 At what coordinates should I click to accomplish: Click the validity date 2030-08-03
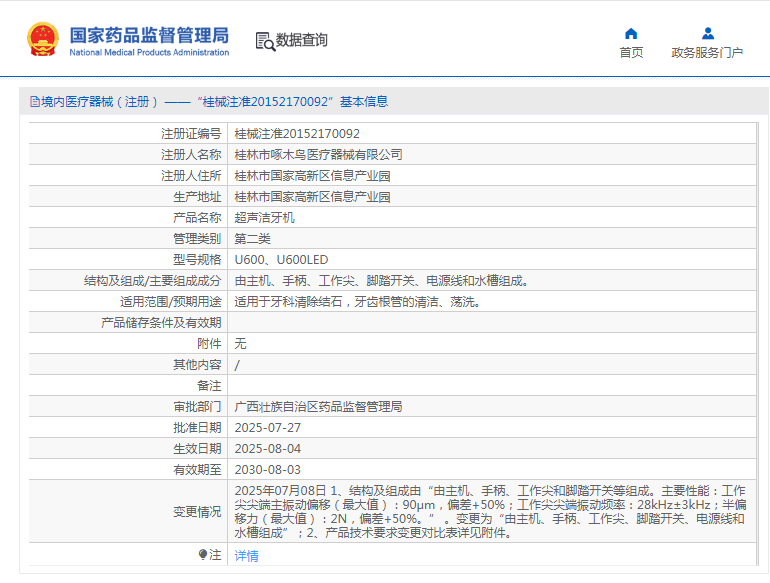click(267, 469)
